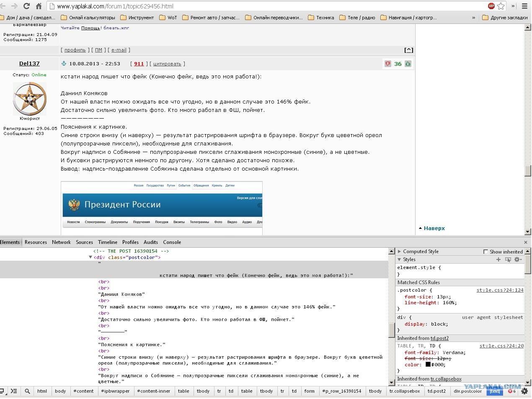Click the Наверх link
This screenshot has width=532, height=399.
(x=434, y=228)
